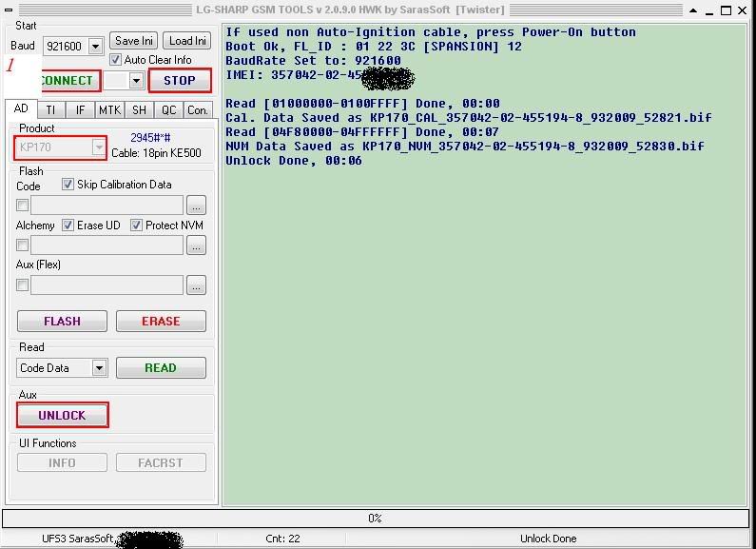
Task: Browse for Code flash file
Action: pos(196,206)
